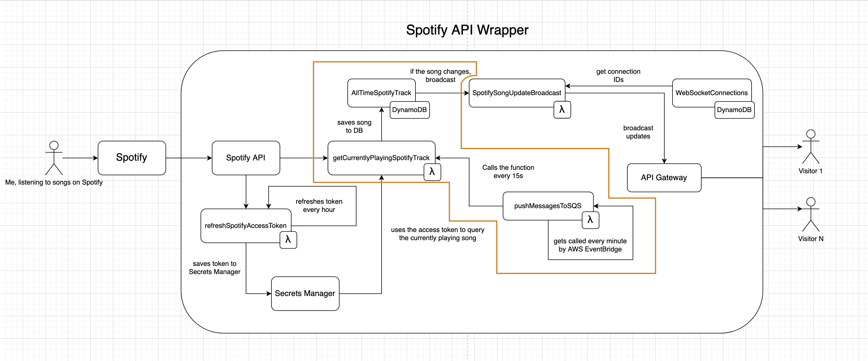Select the lambda badge on SpotifySongUpdateBroadcast

pyautogui.click(x=562, y=110)
